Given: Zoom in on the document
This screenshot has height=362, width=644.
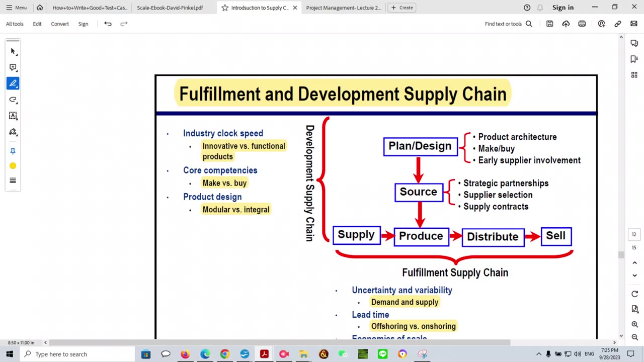Looking at the screenshot, I should click(x=634, y=325).
